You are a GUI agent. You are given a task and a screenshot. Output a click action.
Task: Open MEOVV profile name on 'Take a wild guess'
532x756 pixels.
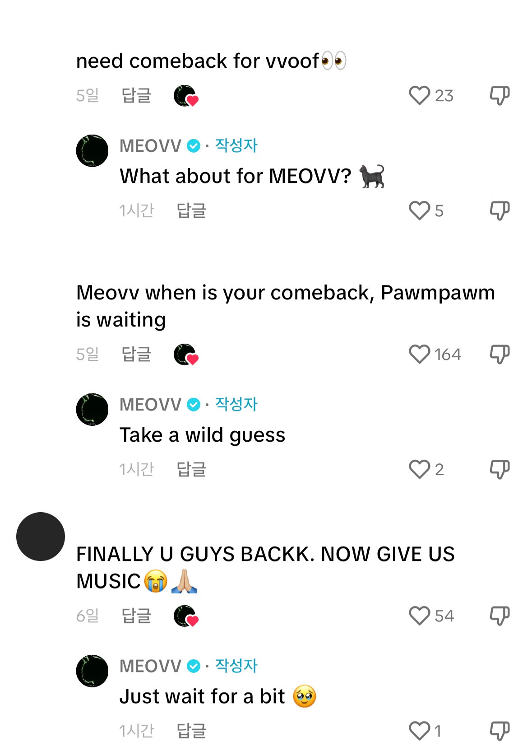coord(150,405)
